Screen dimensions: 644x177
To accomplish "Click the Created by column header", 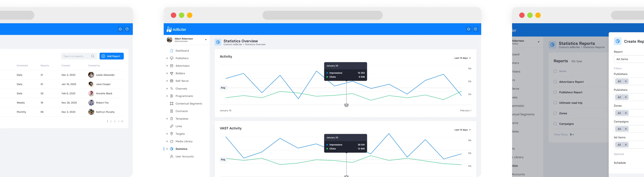I will [94, 65].
